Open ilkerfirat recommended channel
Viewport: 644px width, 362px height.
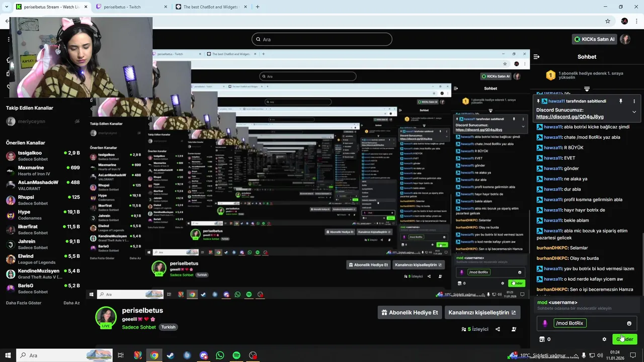(x=43, y=230)
